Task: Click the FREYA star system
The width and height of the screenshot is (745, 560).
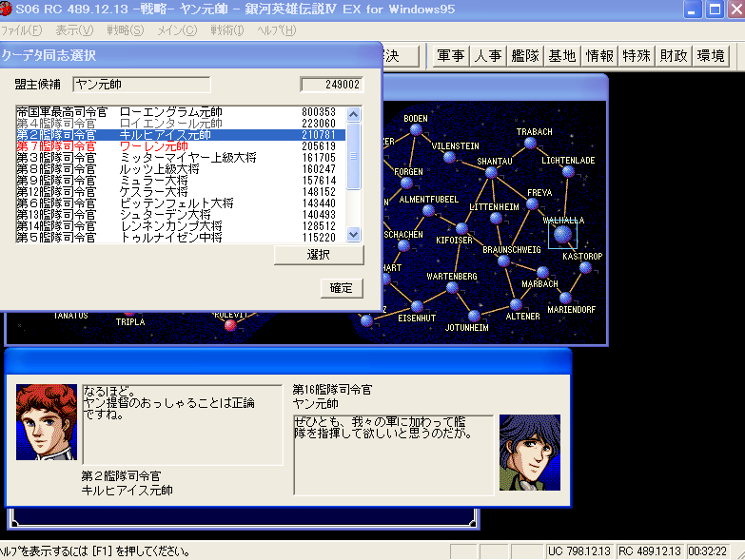Action: coord(532,204)
